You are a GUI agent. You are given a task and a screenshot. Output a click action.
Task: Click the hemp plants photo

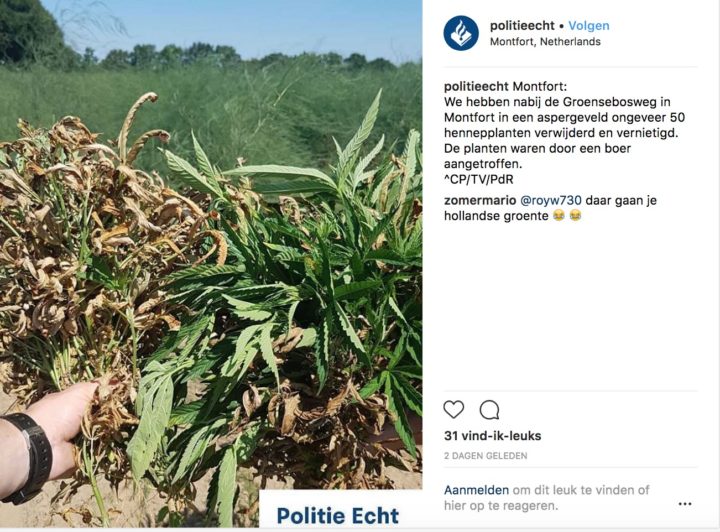pos(211,263)
